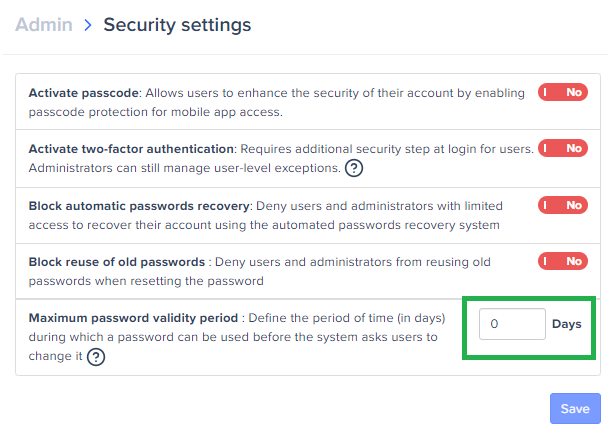
Task: Click the automated passwords recovery system description
Action: [x=264, y=225]
